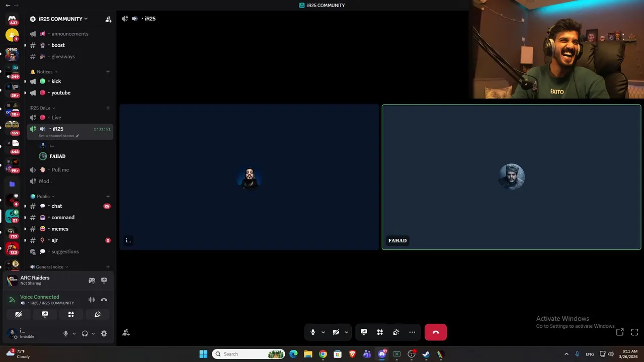Join the Pull me voice channel
Viewport: 644px width, 362px height.
pos(69,170)
